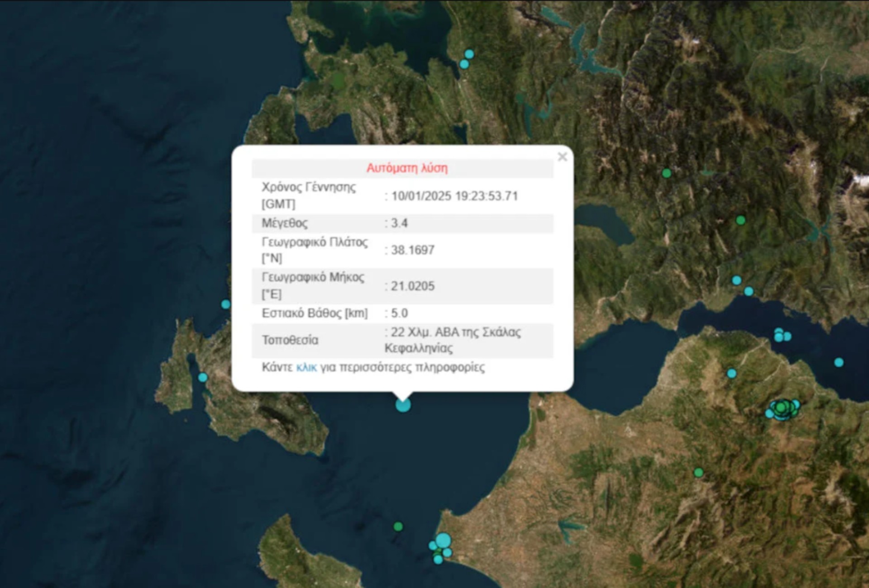Click the upper cyan marker of the pair above Lefkada
The width and height of the screenshot is (869, 588).
tap(469, 54)
